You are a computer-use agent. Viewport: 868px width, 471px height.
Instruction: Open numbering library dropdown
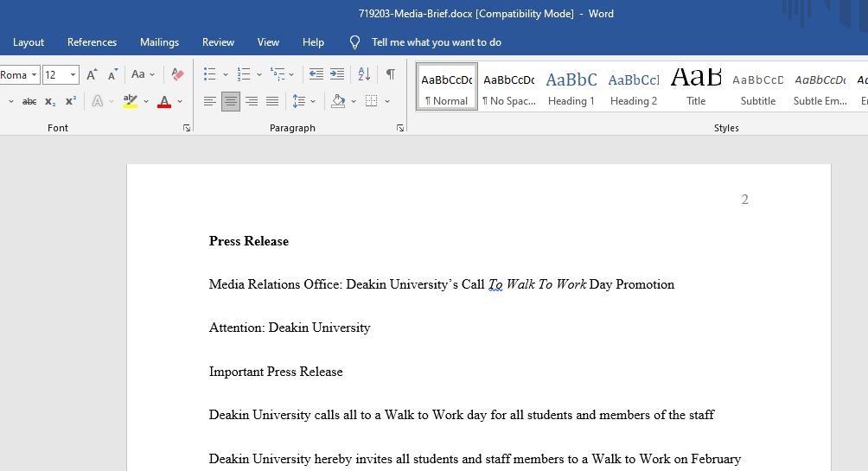click(259, 74)
